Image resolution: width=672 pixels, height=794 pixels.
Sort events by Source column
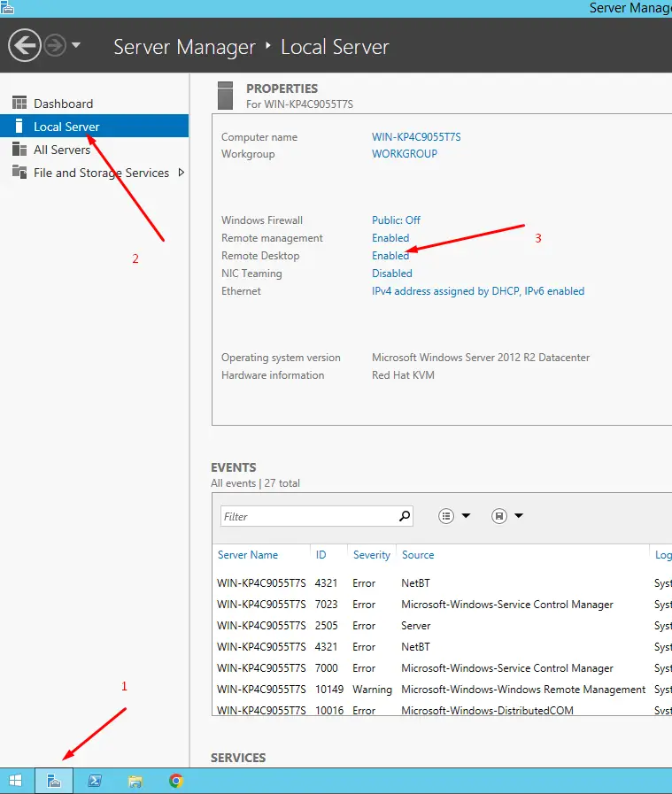click(418, 555)
